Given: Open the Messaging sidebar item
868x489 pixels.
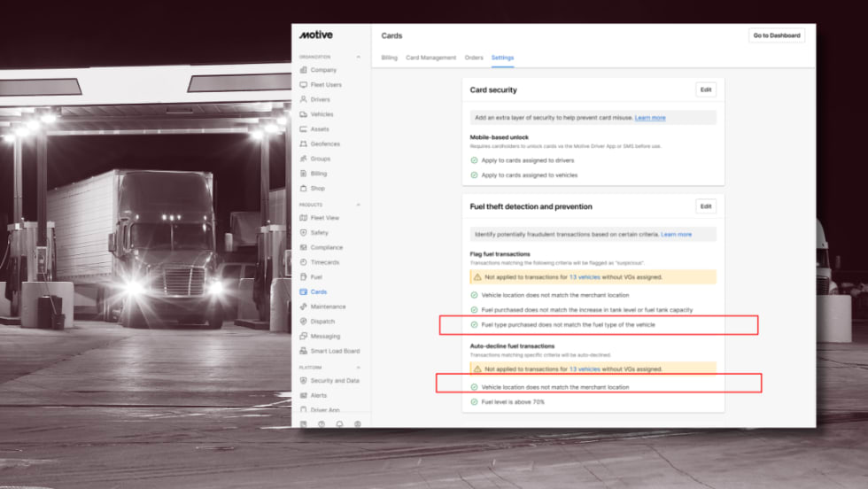Looking at the screenshot, I should click(x=325, y=337).
